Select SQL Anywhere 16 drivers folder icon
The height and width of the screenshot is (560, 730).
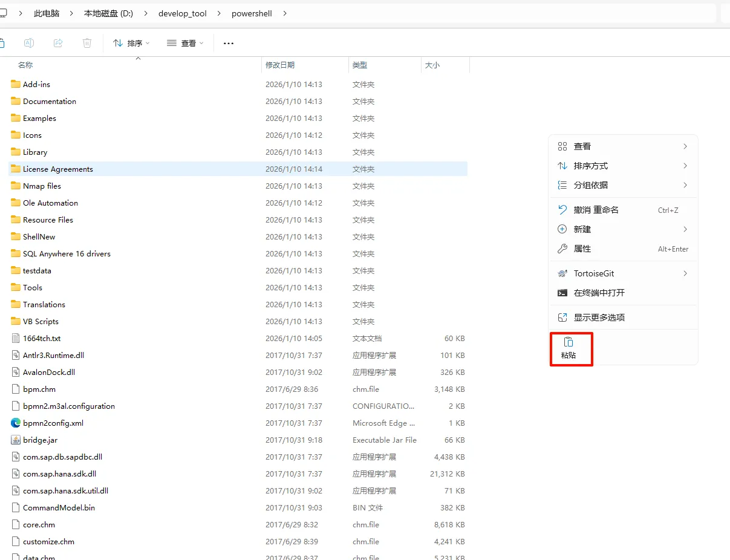[16, 253]
